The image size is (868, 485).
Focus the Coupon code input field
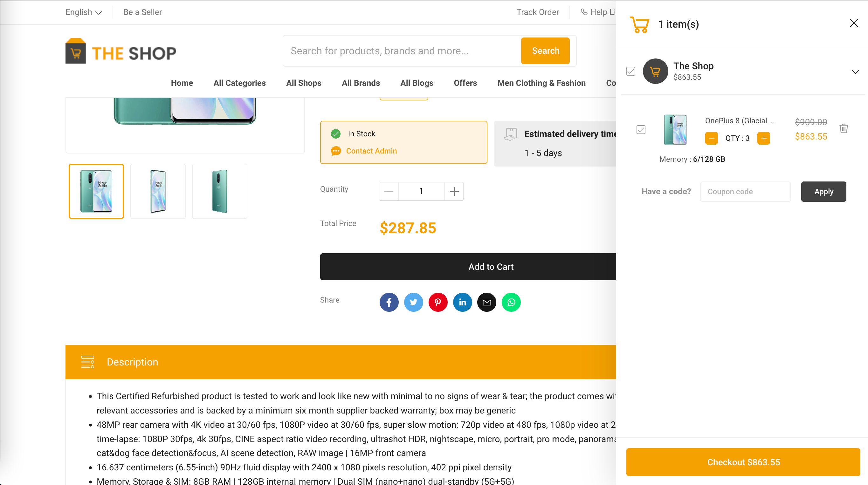(745, 192)
